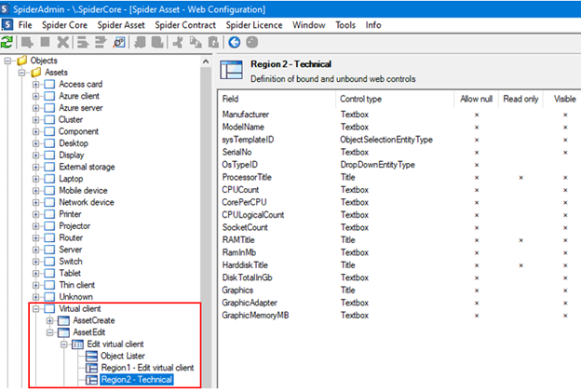This screenshot has height=392, width=581.
Task: Click the Object Lister node icon
Action: coord(91,356)
